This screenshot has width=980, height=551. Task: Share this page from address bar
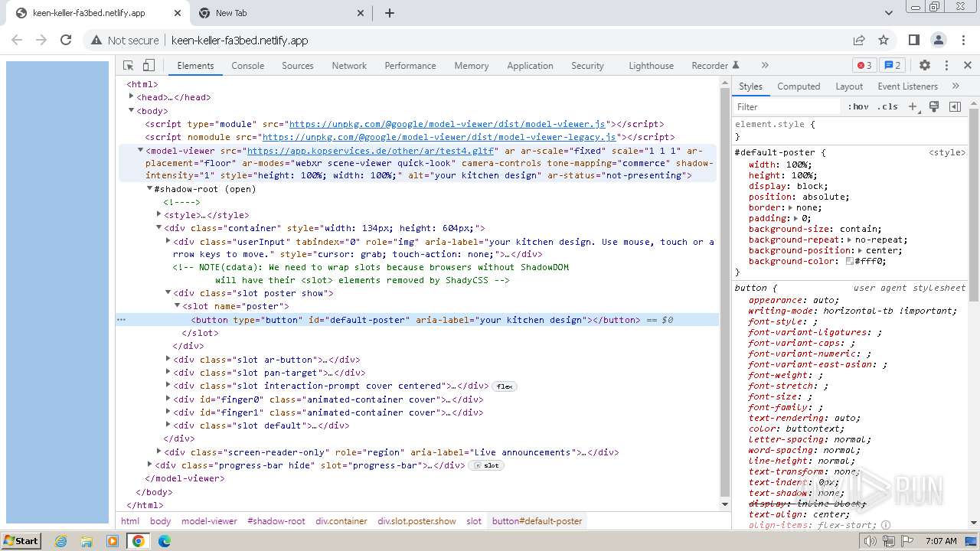pos(859,40)
